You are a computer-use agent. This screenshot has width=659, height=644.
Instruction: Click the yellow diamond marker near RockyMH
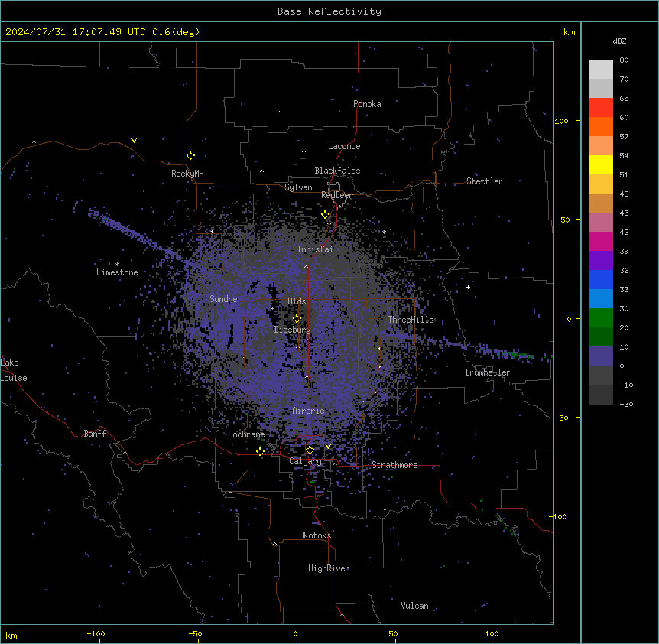coord(191,156)
